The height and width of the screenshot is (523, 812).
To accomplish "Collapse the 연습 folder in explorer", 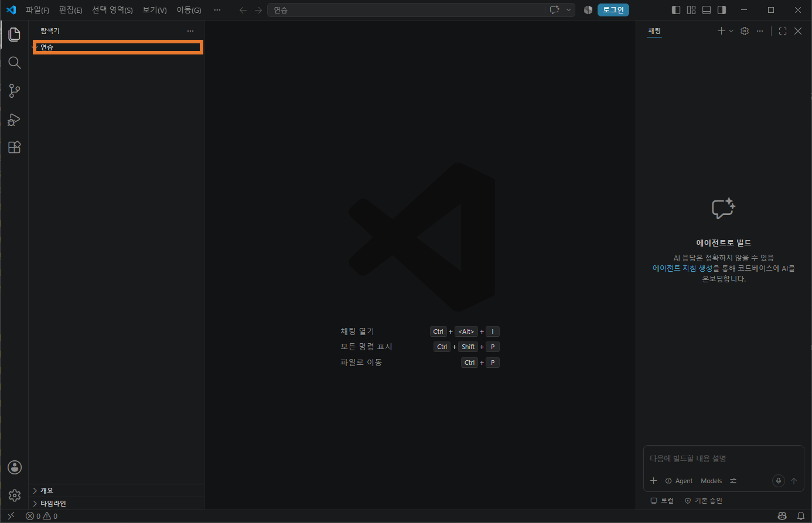I will [118, 47].
